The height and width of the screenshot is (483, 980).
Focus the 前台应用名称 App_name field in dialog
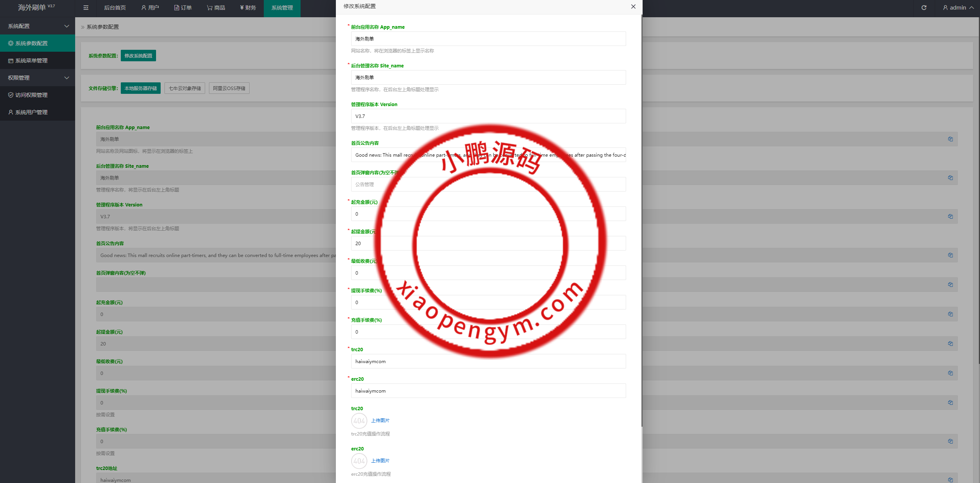(488, 39)
